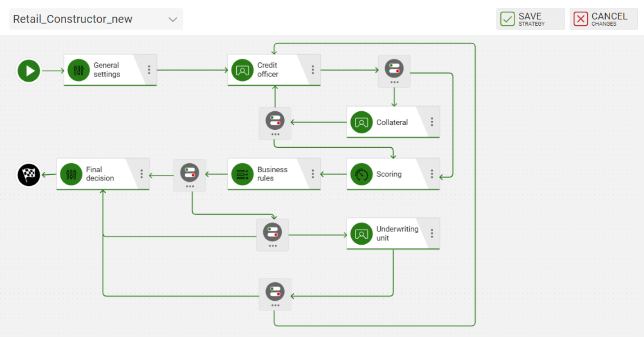Open Credit officer three-dot menu
The image size is (644, 337).
(x=313, y=70)
